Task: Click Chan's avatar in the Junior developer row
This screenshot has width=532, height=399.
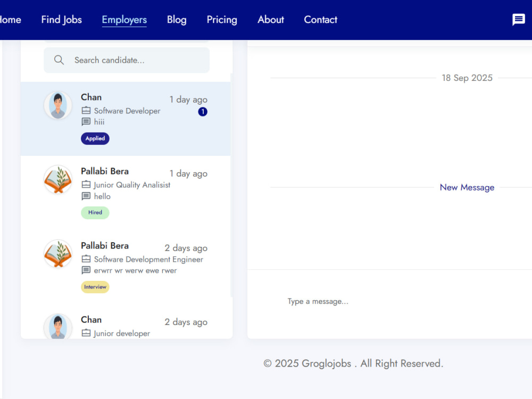Action: point(58,327)
